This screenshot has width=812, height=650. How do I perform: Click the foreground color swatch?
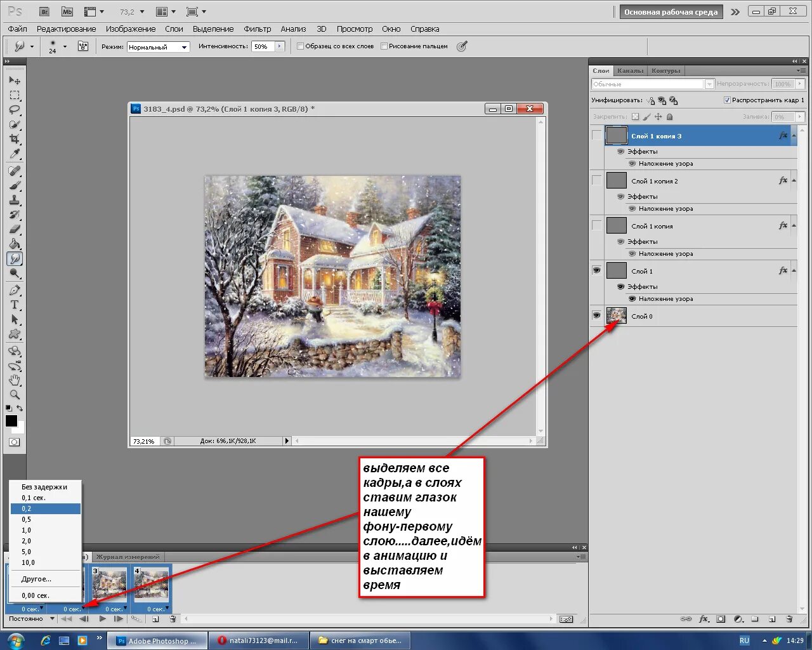[11, 421]
